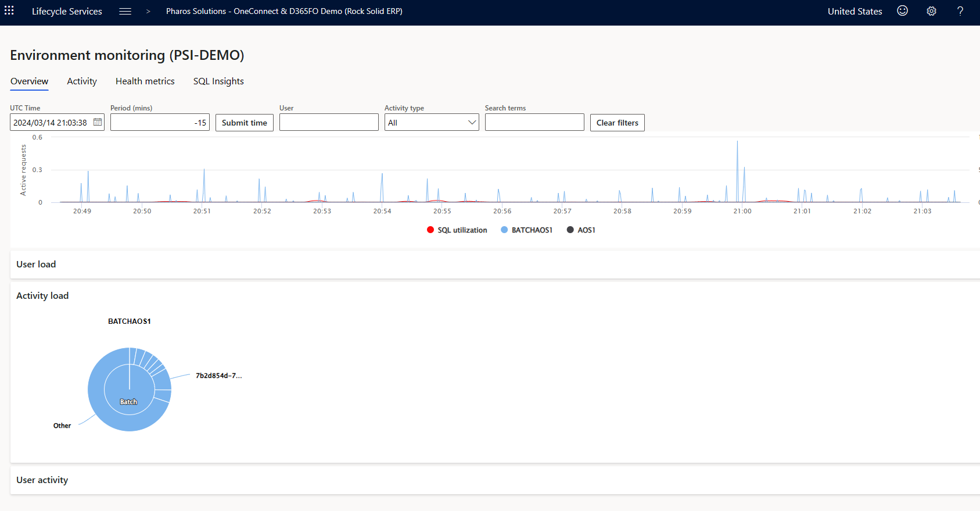Open the Pharos Solutions project breadcrumb
980x511 pixels.
tap(284, 11)
